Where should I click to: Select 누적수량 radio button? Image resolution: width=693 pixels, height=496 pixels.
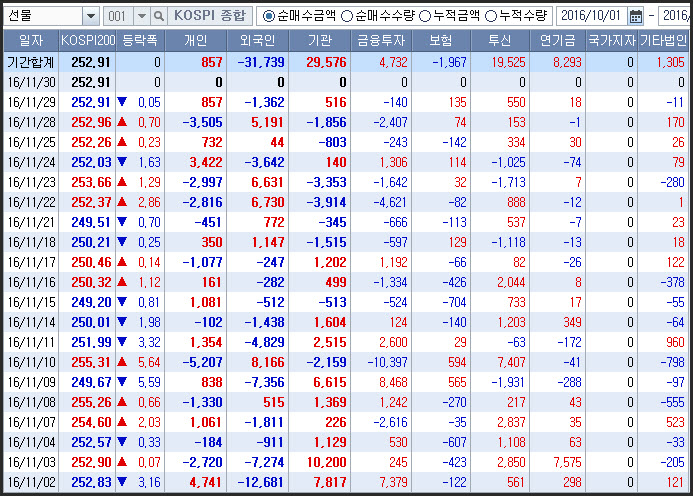click(491, 16)
